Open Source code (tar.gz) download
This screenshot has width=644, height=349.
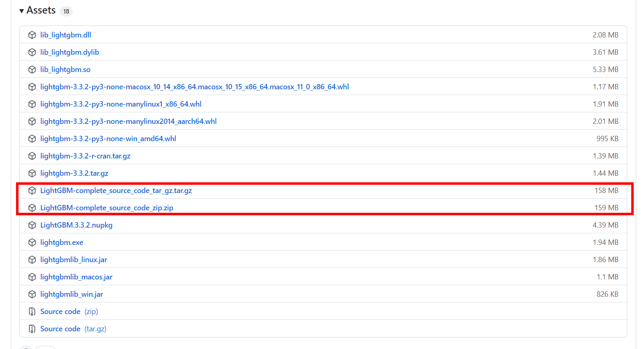[60, 329]
